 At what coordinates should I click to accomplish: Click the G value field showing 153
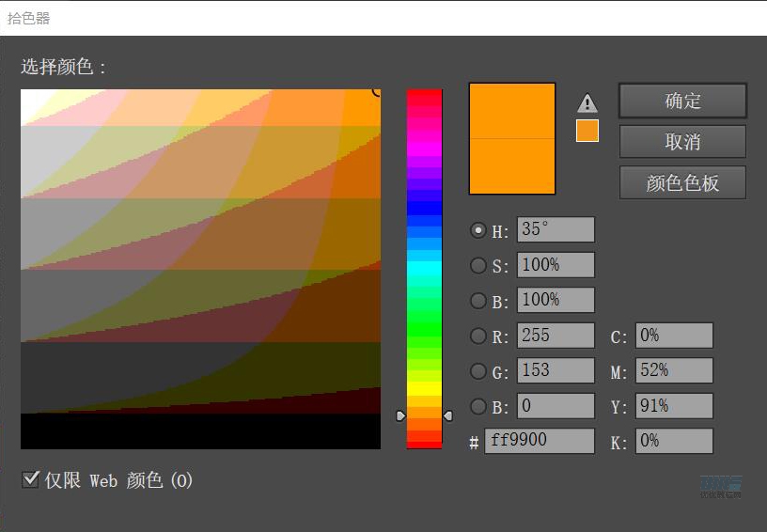555,371
